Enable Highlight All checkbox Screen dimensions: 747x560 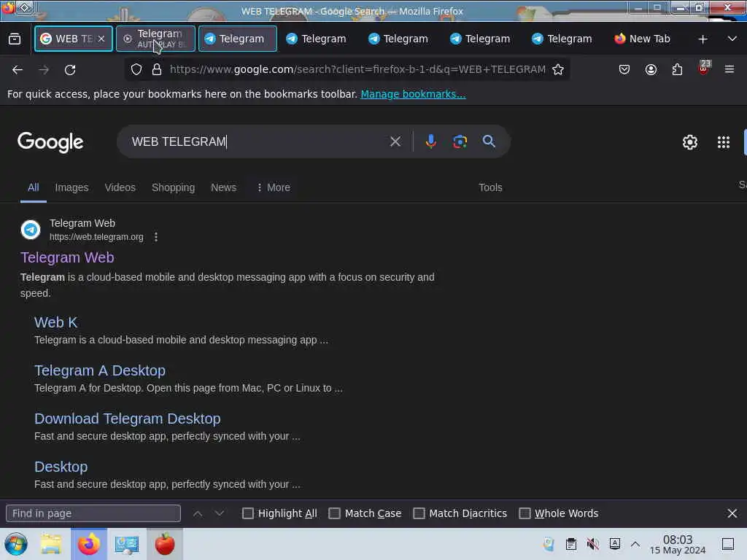pyautogui.click(x=248, y=513)
